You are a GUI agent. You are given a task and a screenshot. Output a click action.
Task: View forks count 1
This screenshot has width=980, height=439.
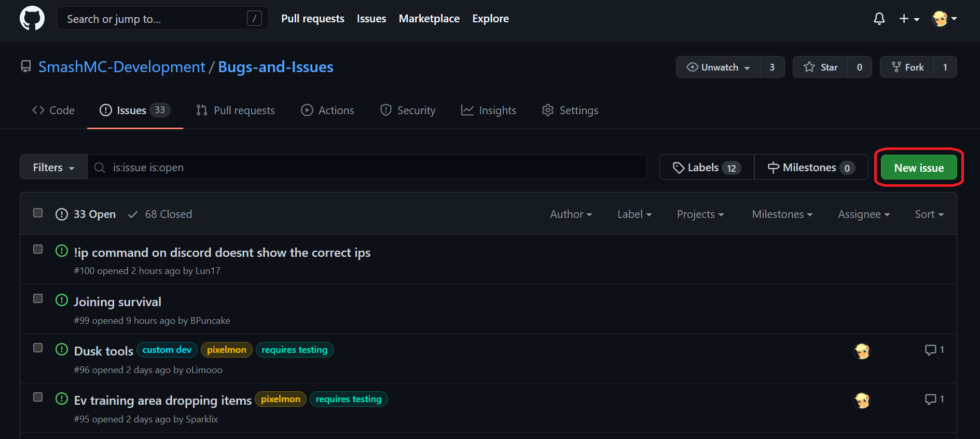[x=945, y=67]
